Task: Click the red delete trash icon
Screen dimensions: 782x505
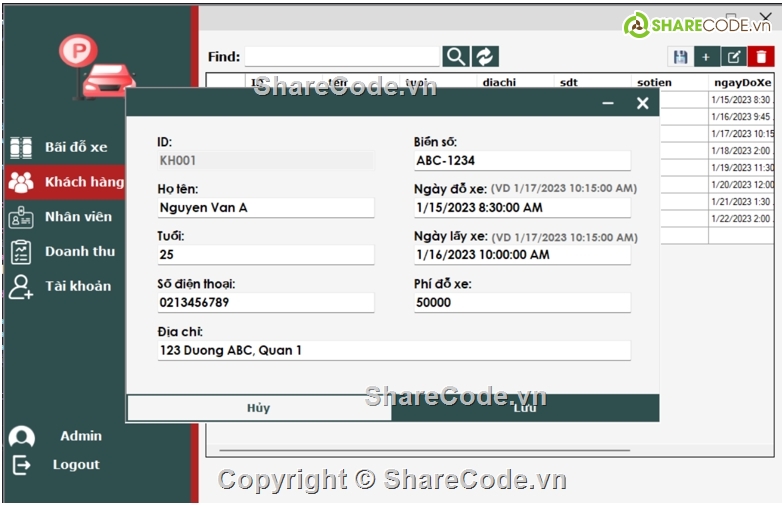Action: coord(761,58)
